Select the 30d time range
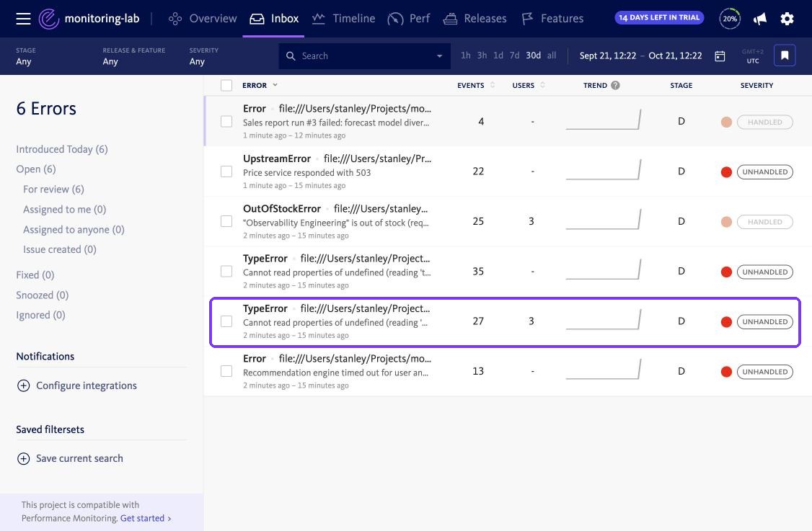Viewport: 812px width, 531px height. 534,55
